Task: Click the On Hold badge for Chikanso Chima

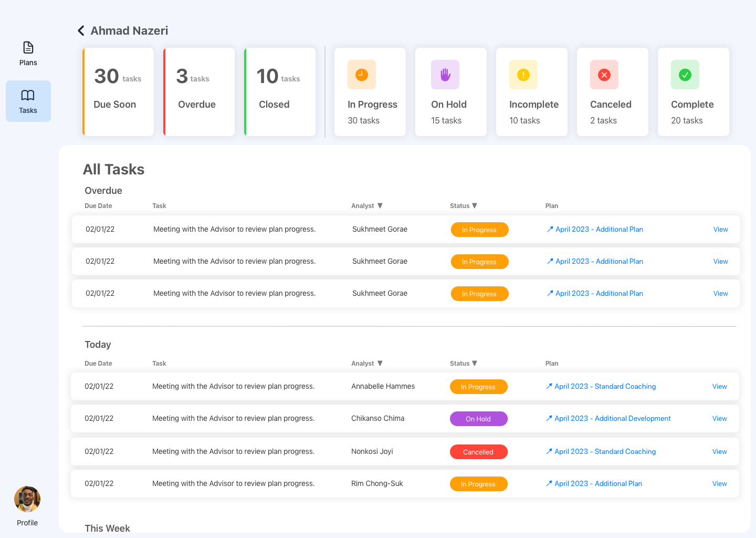Action: coord(478,419)
